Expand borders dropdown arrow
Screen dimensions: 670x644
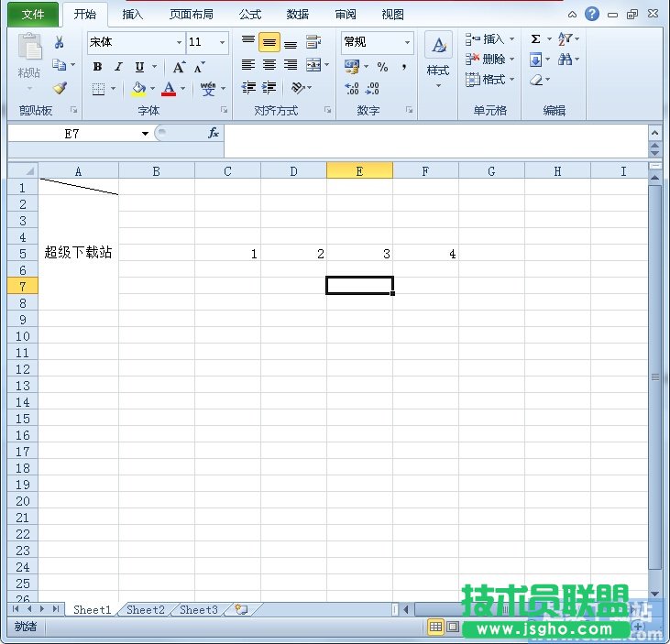click(x=114, y=89)
